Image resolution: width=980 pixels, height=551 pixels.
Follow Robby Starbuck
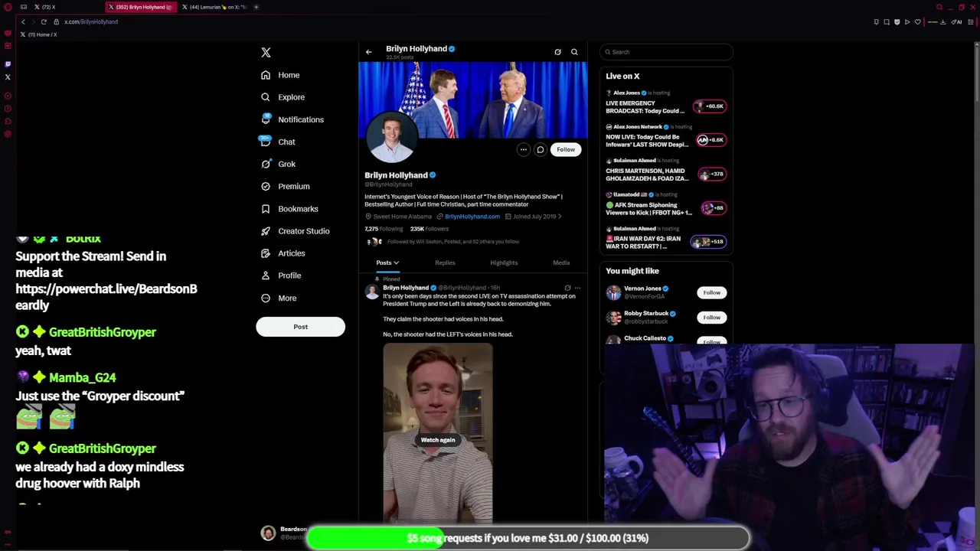click(x=712, y=318)
